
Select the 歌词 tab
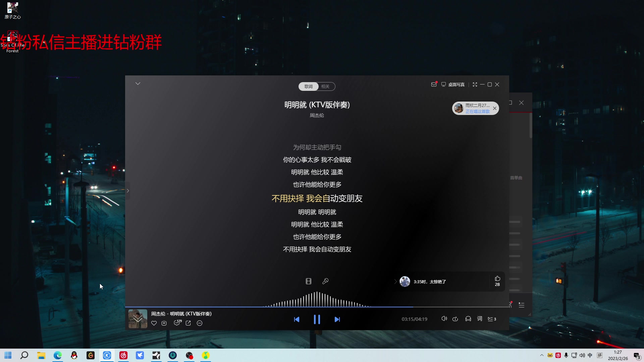[309, 86]
